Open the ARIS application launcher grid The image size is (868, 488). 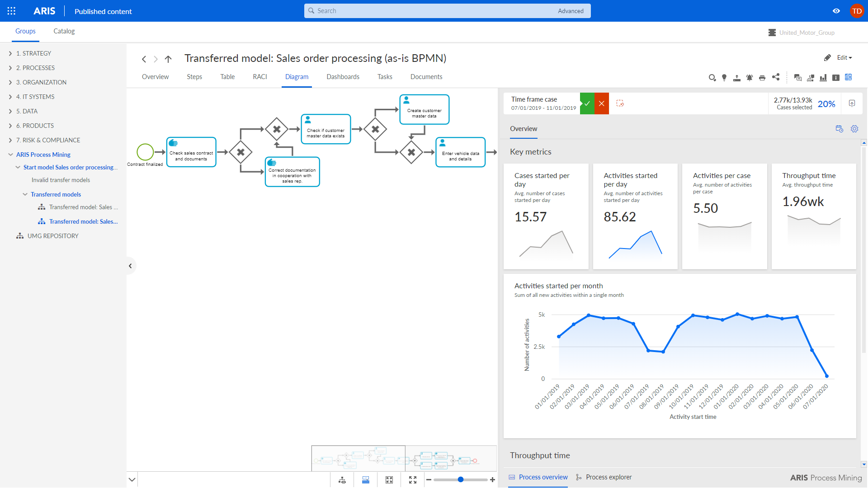click(x=11, y=11)
